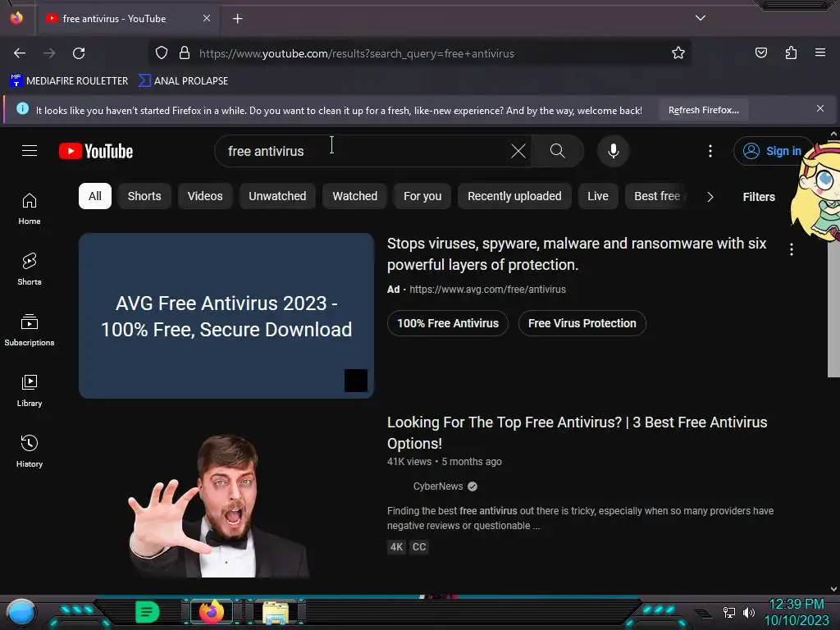Click the Refresh Firefox button
Image resolution: width=840 pixels, height=630 pixels.
pyautogui.click(x=703, y=110)
